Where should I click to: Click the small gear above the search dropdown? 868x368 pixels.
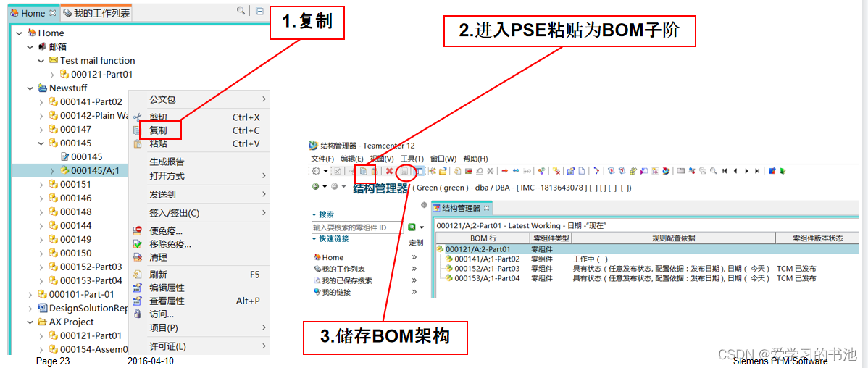point(425,205)
